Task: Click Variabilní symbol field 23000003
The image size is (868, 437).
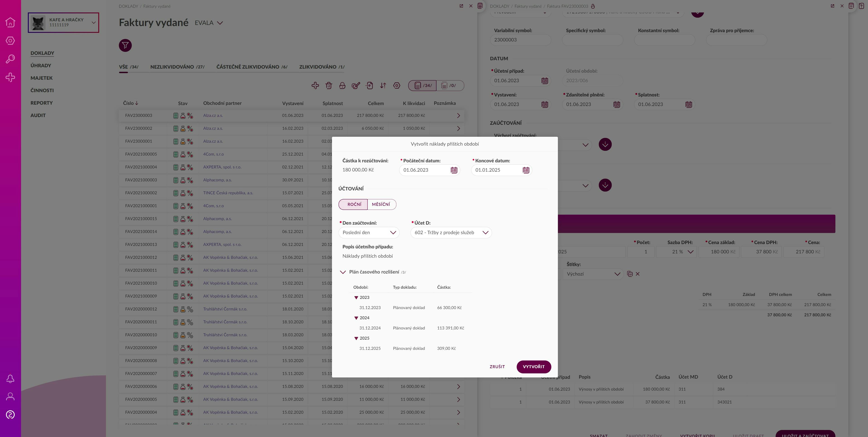Action: 521,40
